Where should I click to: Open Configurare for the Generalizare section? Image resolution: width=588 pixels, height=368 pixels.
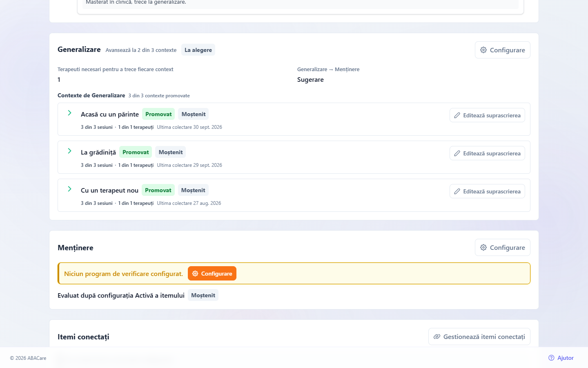tap(502, 50)
